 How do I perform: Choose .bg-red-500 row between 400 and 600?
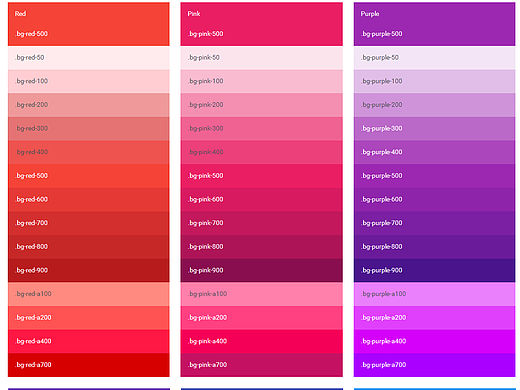(x=89, y=176)
